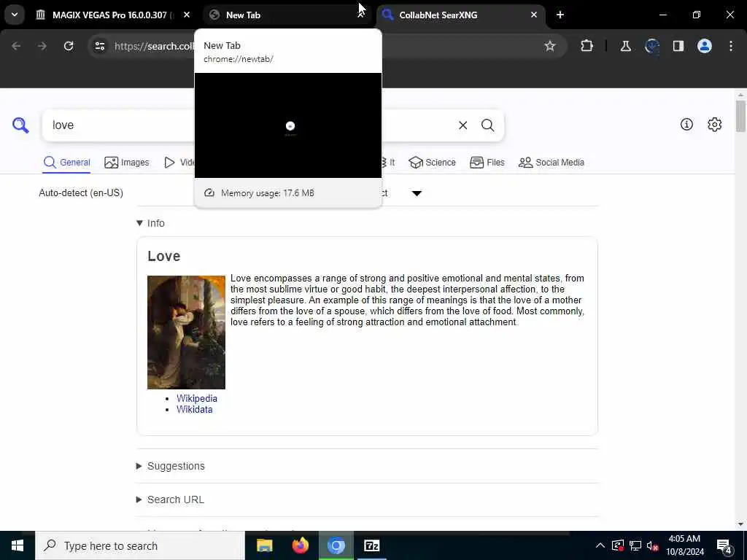Image resolution: width=747 pixels, height=560 pixels.
Task: Bookmark this page with the star icon
Action: pos(550,46)
